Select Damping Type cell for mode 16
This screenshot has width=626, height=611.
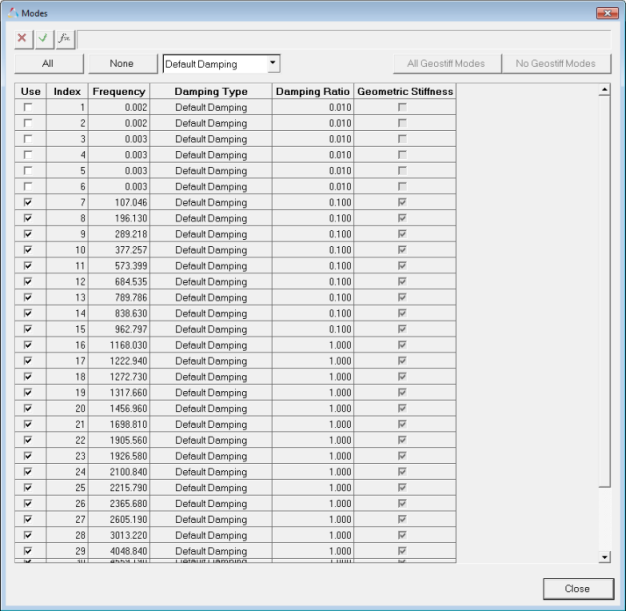pyautogui.click(x=211, y=345)
